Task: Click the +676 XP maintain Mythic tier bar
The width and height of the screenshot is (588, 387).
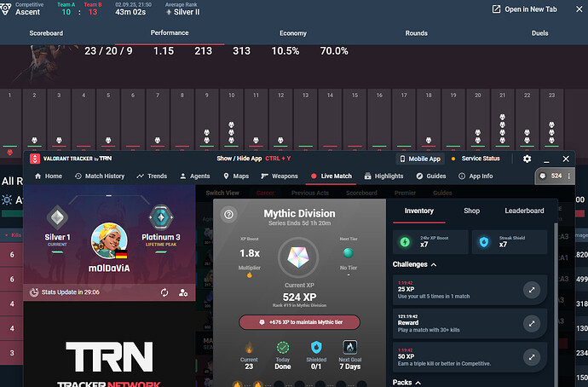Action: pyautogui.click(x=299, y=322)
